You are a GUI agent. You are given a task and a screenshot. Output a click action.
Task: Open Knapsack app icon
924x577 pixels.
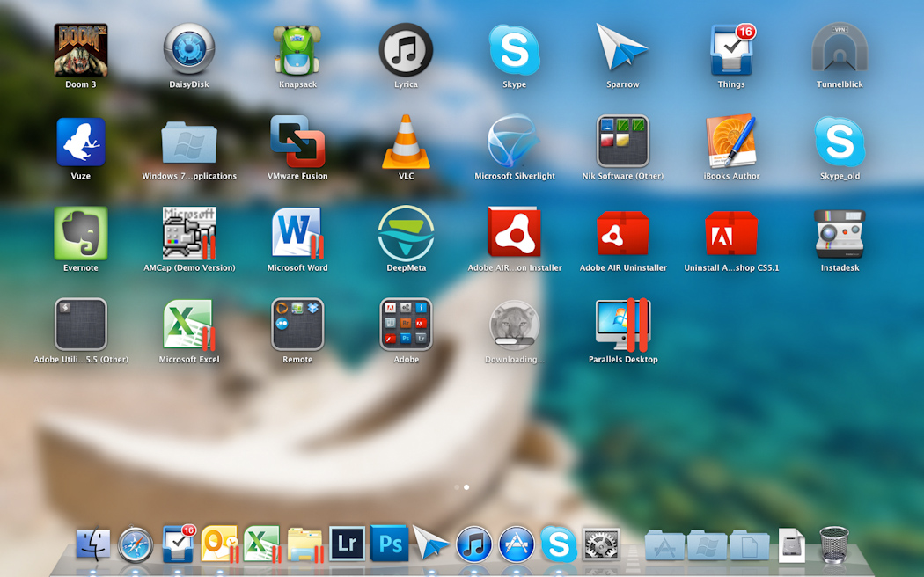pos(297,51)
